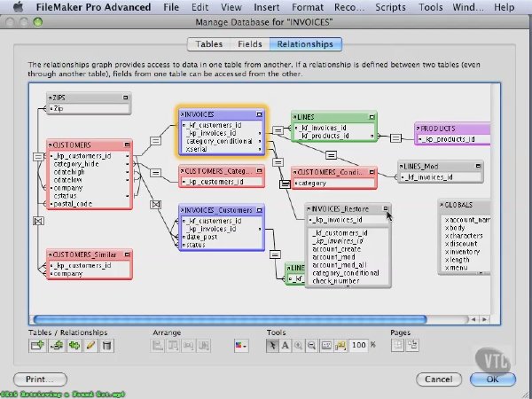Image resolution: width=532 pixels, height=399 pixels.
Task: Click the graph scroll left arrow
Action: [x=473, y=319]
